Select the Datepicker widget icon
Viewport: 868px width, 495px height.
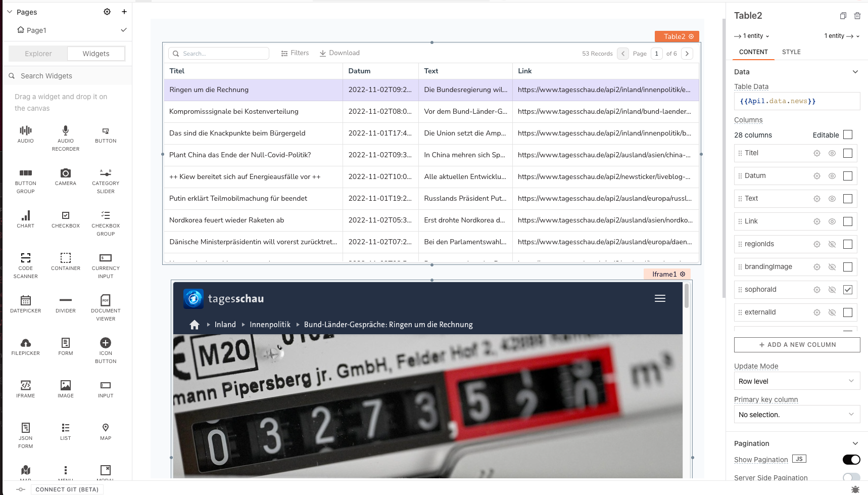point(26,300)
